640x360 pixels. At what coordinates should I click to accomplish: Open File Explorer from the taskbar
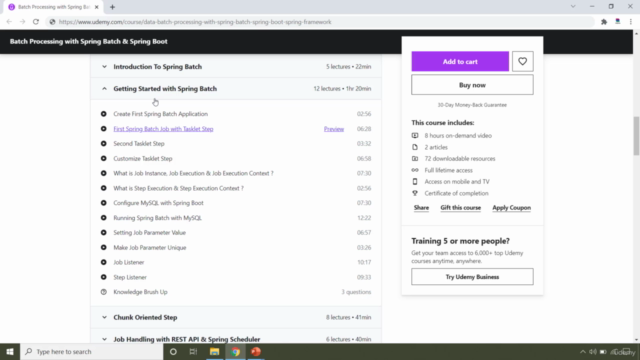click(x=214, y=351)
